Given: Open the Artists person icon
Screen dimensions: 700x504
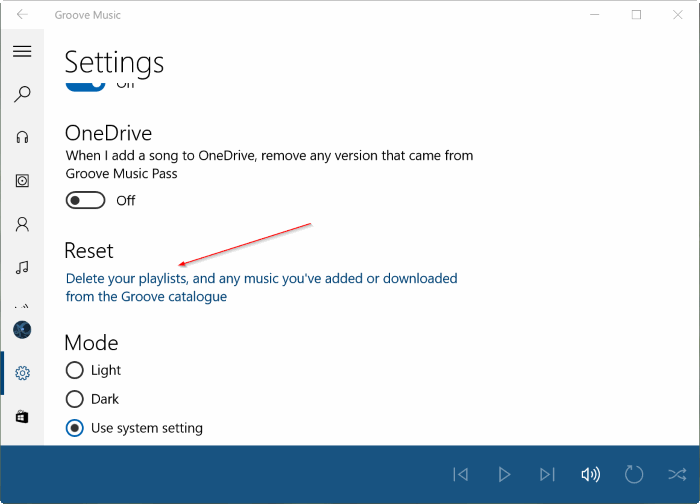Looking at the screenshot, I should tap(22, 224).
